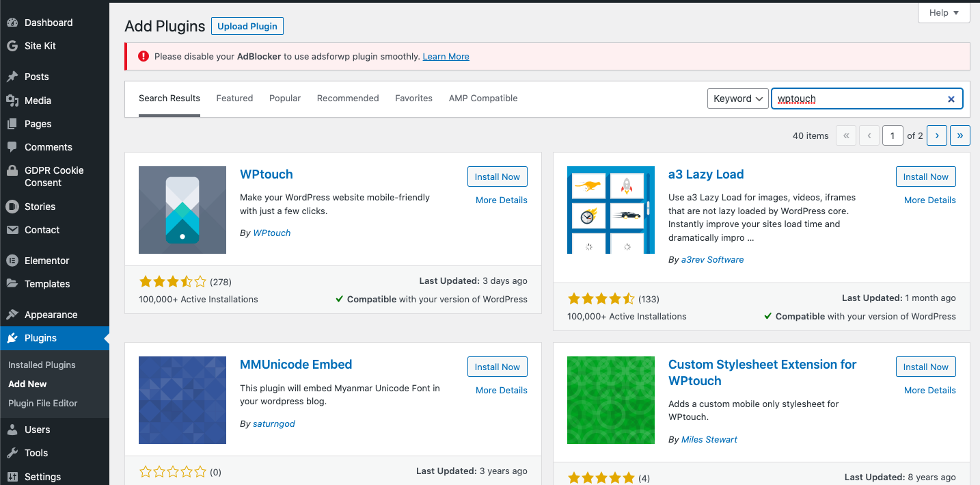Click the Appearance paintbrush icon
Screen dimensions: 980x485
pos(12,315)
